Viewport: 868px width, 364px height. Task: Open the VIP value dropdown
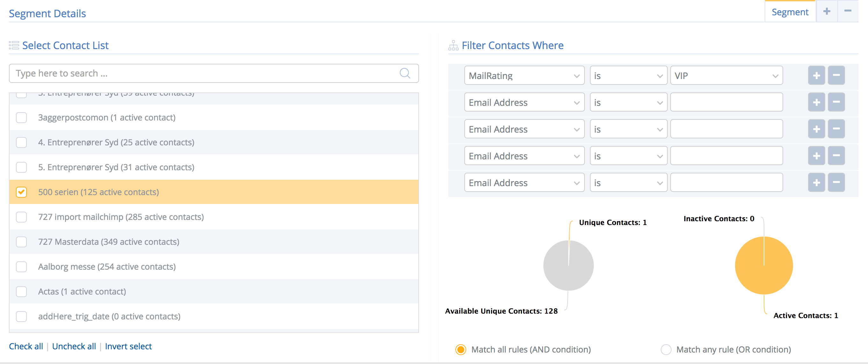[726, 76]
